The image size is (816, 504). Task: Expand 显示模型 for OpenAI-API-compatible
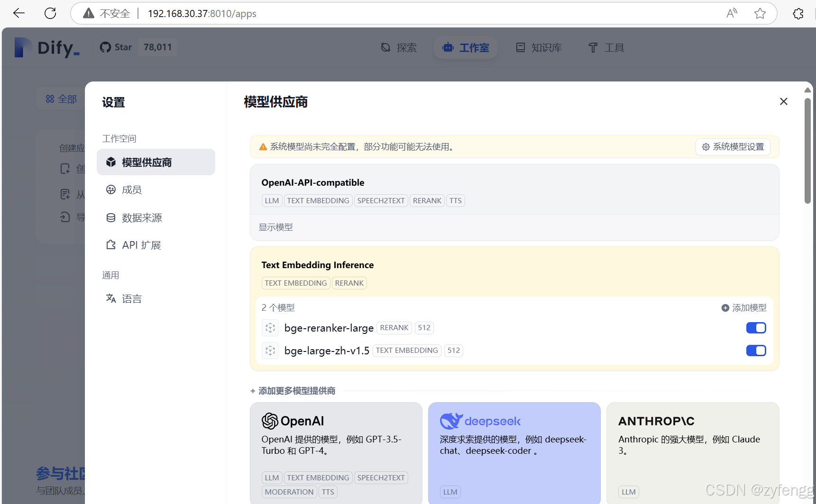(x=275, y=227)
